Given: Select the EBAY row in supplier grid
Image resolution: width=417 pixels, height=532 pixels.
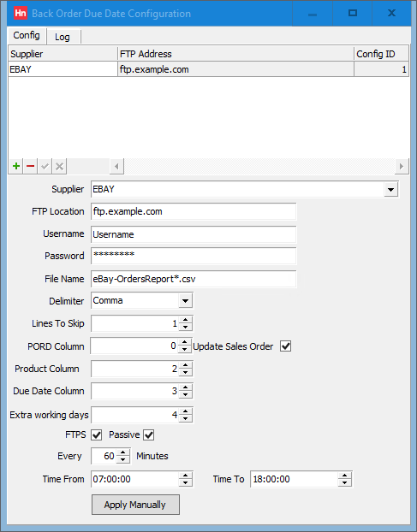Looking at the screenshot, I should tap(208, 69).
